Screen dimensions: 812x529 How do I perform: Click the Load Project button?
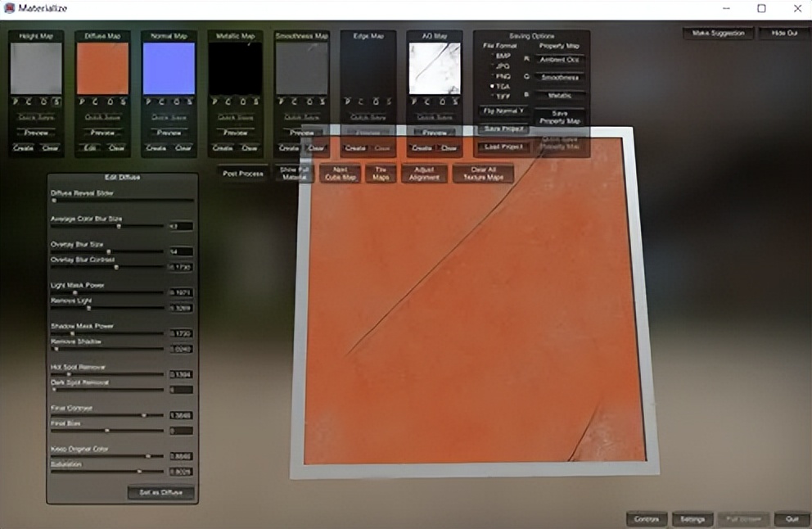[x=503, y=147]
